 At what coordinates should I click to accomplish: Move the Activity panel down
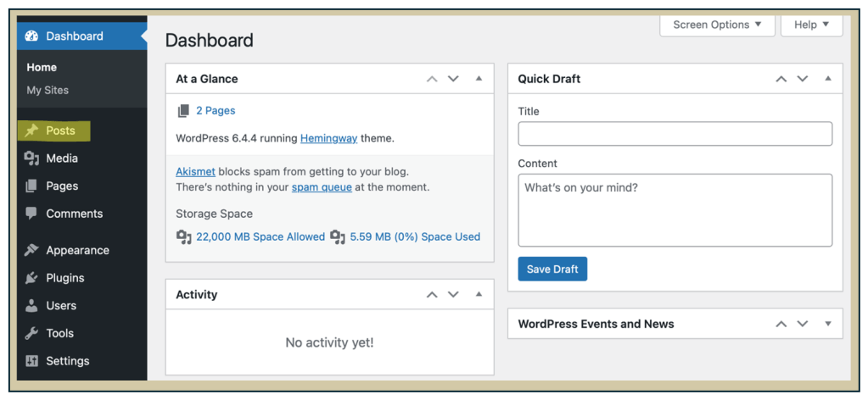point(453,295)
